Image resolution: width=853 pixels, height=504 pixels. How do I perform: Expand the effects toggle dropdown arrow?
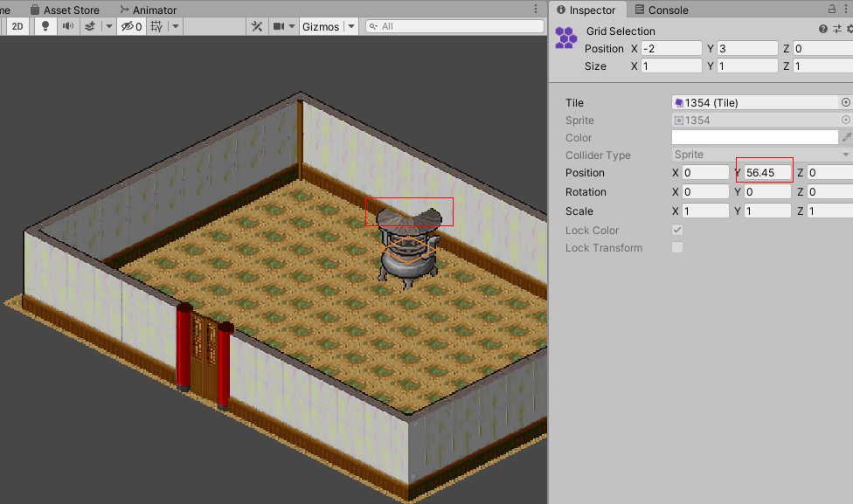pyautogui.click(x=108, y=26)
